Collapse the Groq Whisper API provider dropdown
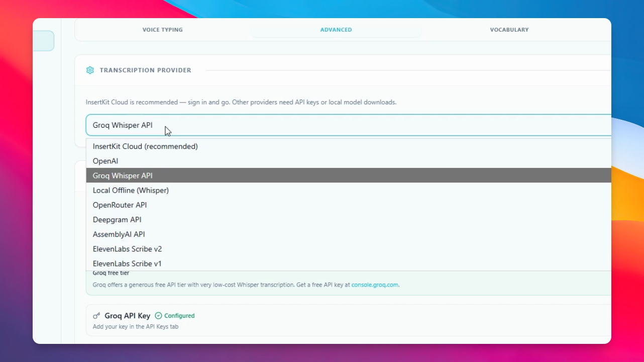644x362 pixels. pos(349,125)
